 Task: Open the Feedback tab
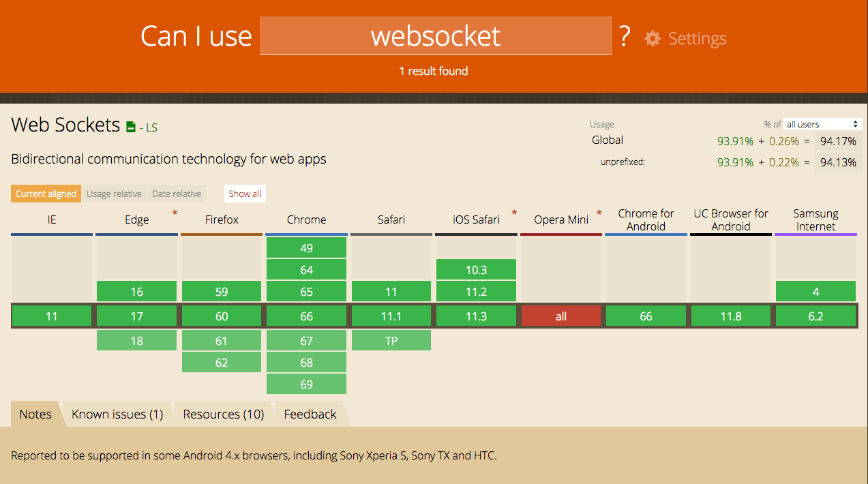pos(310,414)
